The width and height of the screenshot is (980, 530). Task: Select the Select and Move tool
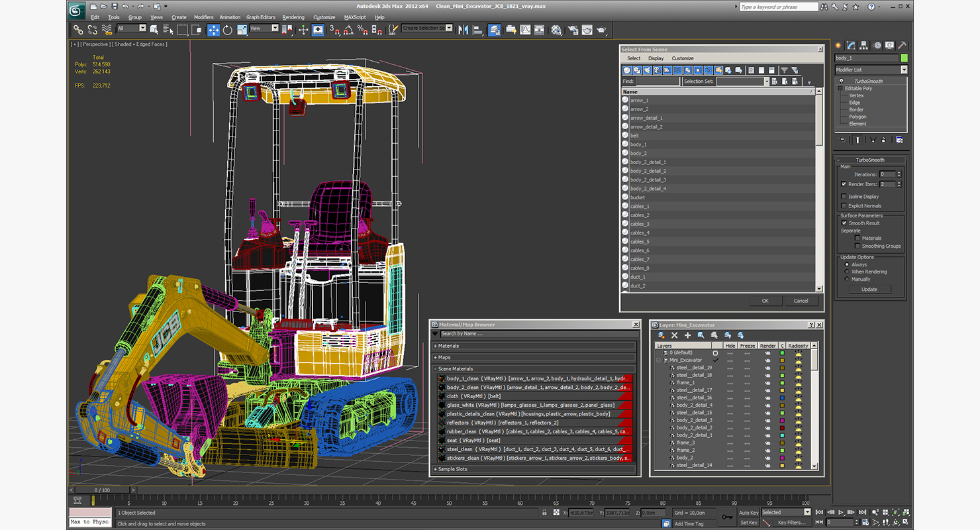[213, 30]
